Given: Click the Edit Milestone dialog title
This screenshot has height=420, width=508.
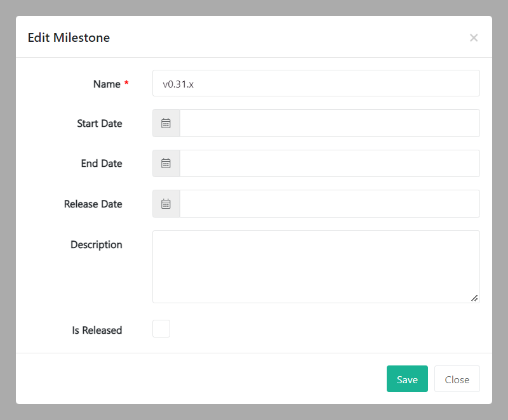Looking at the screenshot, I should pos(69,37).
